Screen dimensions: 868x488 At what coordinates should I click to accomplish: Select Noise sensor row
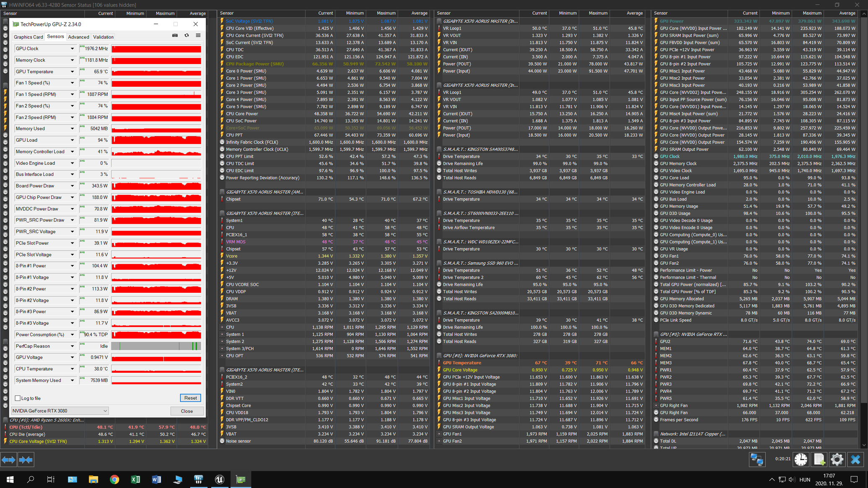[x=325, y=441]
